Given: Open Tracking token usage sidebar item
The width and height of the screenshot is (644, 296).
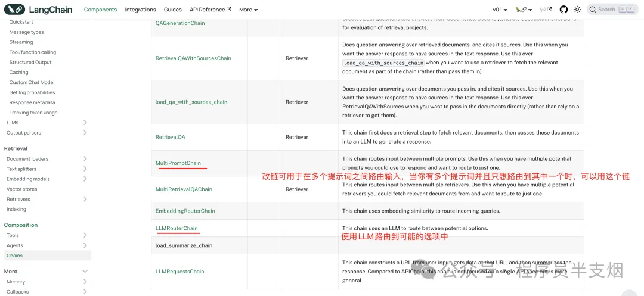Looking at the screenshot, I should point(33,113).
